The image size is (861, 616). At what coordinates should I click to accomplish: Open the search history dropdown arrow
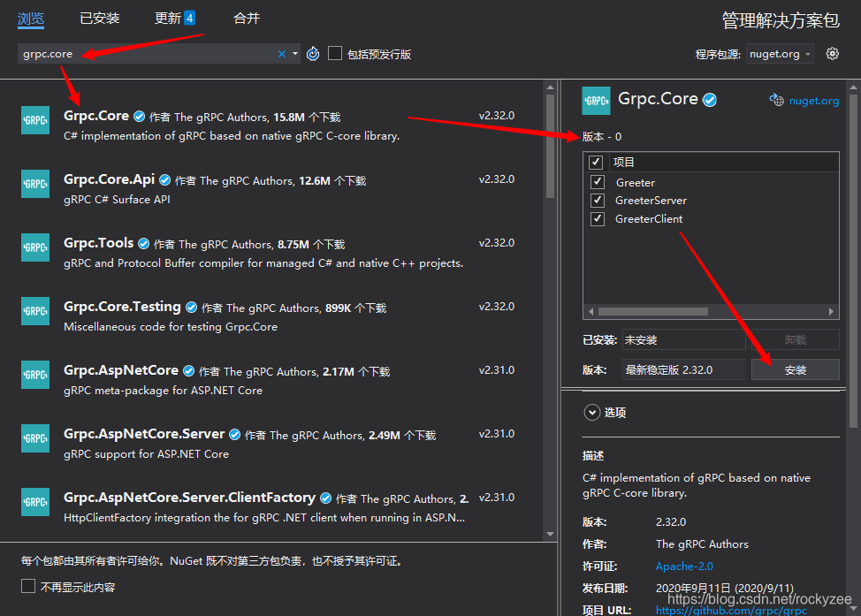(x=295, y=54)
